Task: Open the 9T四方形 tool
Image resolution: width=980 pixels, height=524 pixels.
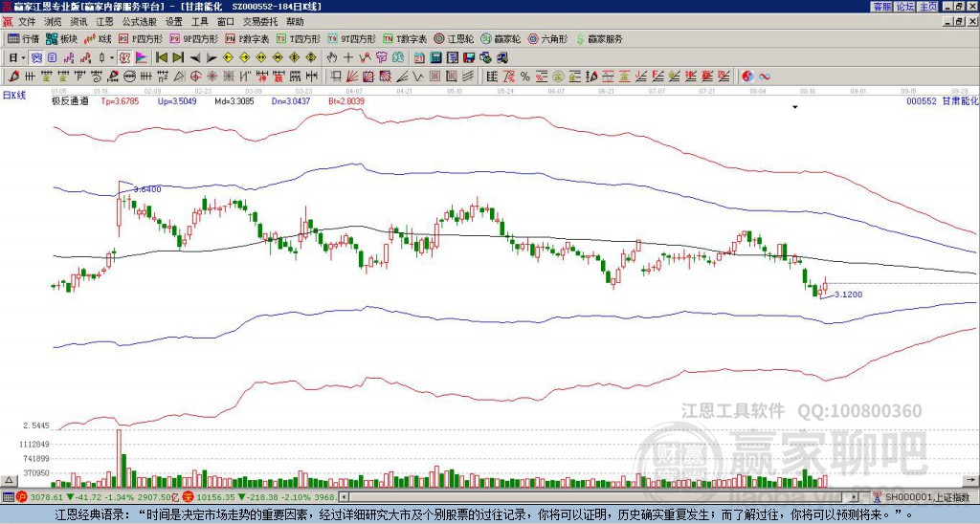Action: click(351, 38)
